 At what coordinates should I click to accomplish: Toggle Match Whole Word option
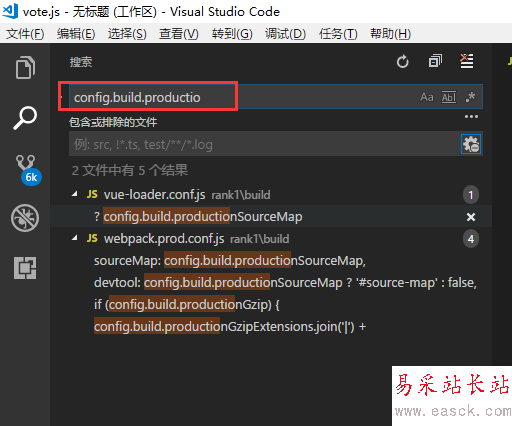point(449,97)
